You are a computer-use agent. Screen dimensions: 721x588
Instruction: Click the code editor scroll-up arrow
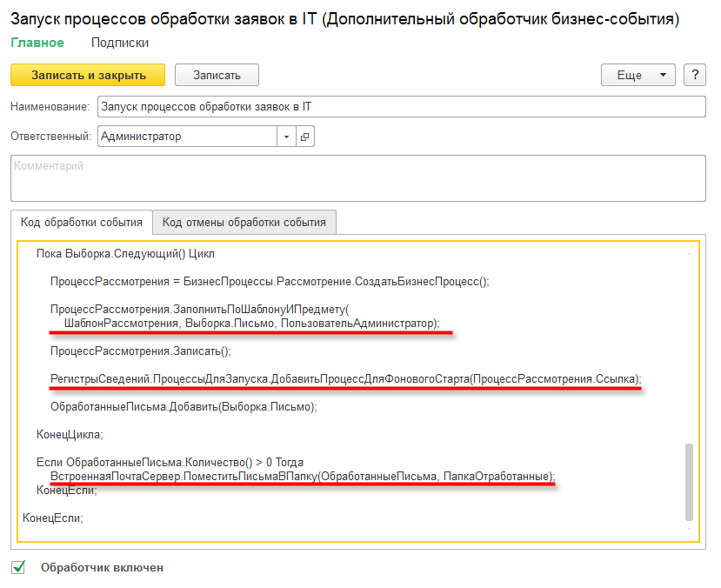(x=690, y=254)
